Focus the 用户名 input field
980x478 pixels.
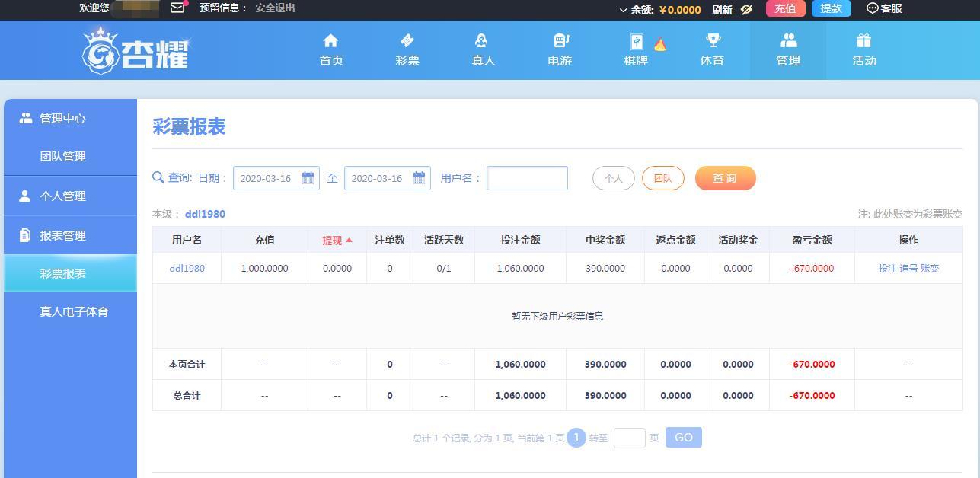[527, 178]
